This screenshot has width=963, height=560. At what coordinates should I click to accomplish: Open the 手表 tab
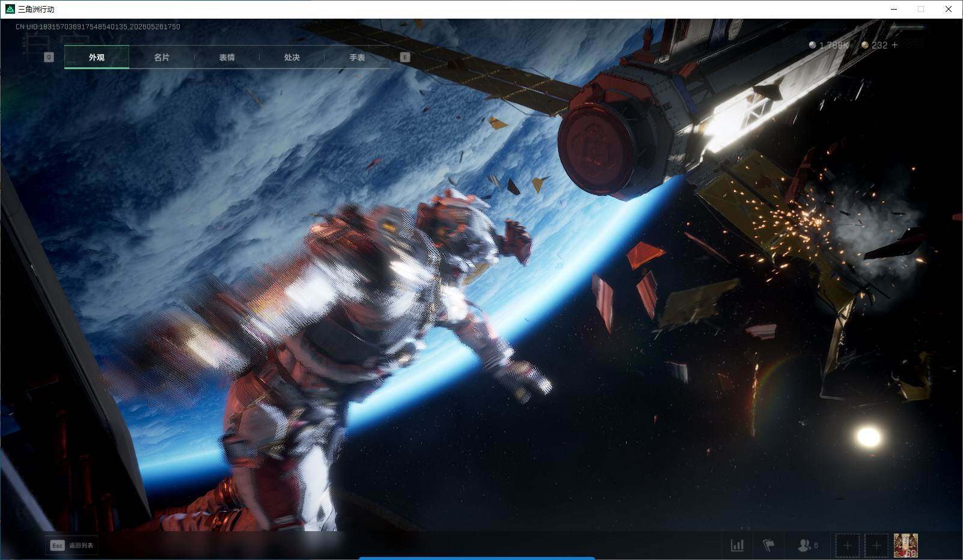(357, 57)
